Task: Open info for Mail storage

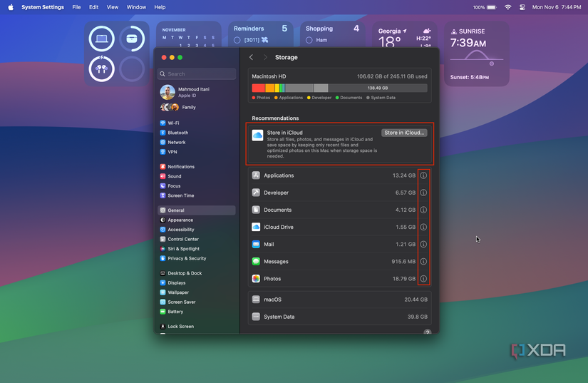Action: point(423,244)
